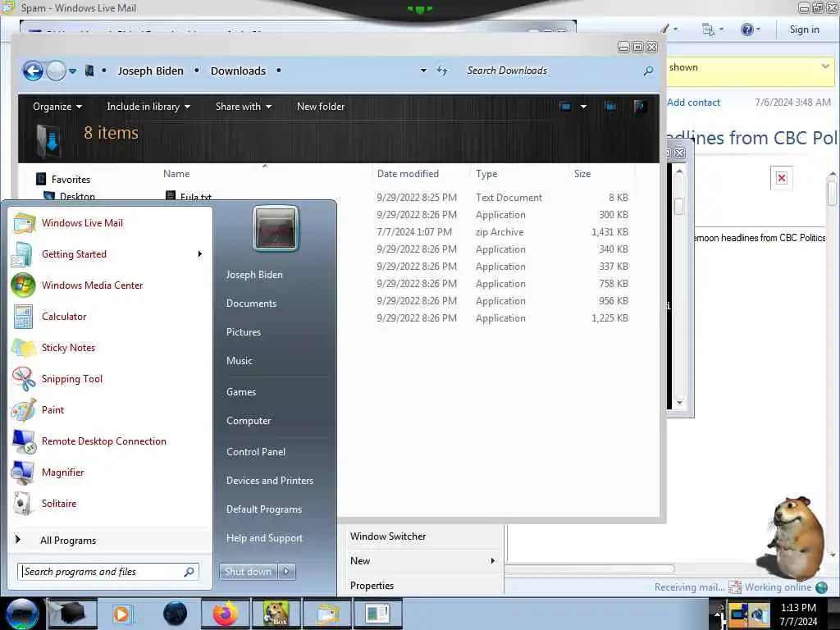Click the network tray icon
Image resolution: width=840 pixels, height=630 pixels.
pyautogui.click(x=738, y=613)
